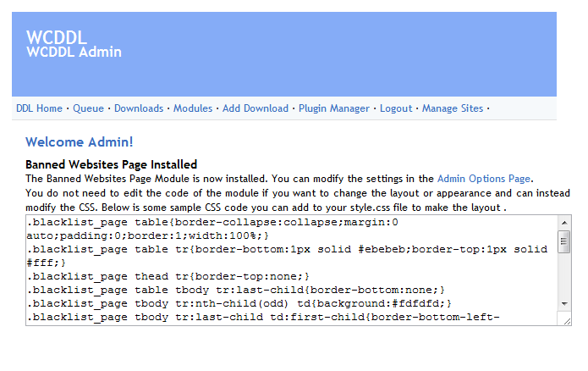Click the textarea scrollbar down arrow
The height and width of the screenshot is (371, 588).
coord(564,303)
